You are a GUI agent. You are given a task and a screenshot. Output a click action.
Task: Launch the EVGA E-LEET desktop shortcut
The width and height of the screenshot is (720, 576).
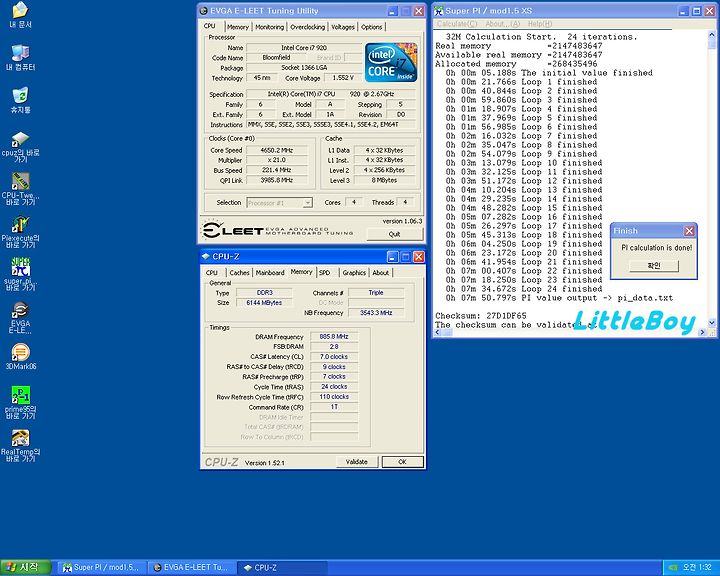20,317
